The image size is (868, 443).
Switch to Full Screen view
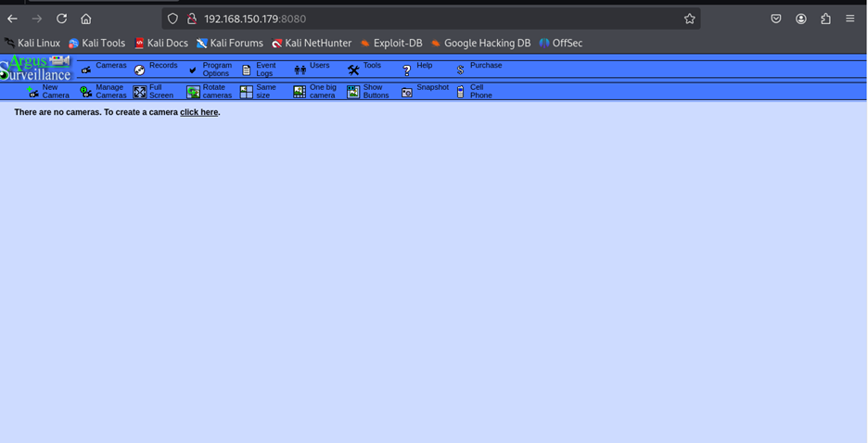140,92
